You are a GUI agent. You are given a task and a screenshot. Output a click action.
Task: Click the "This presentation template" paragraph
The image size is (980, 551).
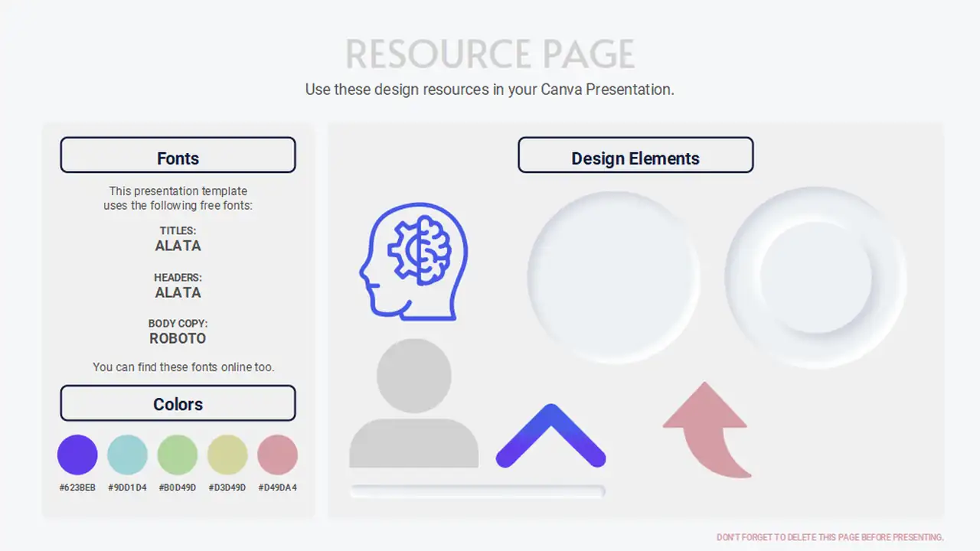pos(178,198)
